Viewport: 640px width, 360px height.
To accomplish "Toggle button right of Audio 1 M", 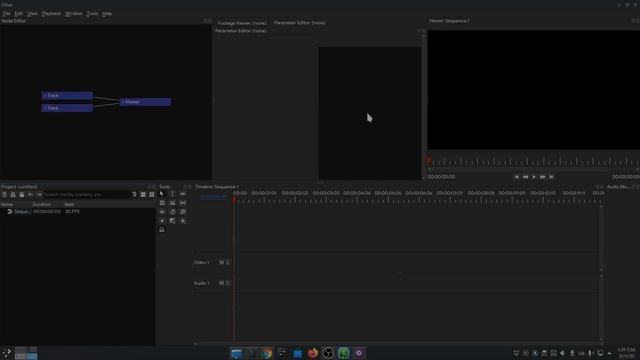I will pos(228,283).
